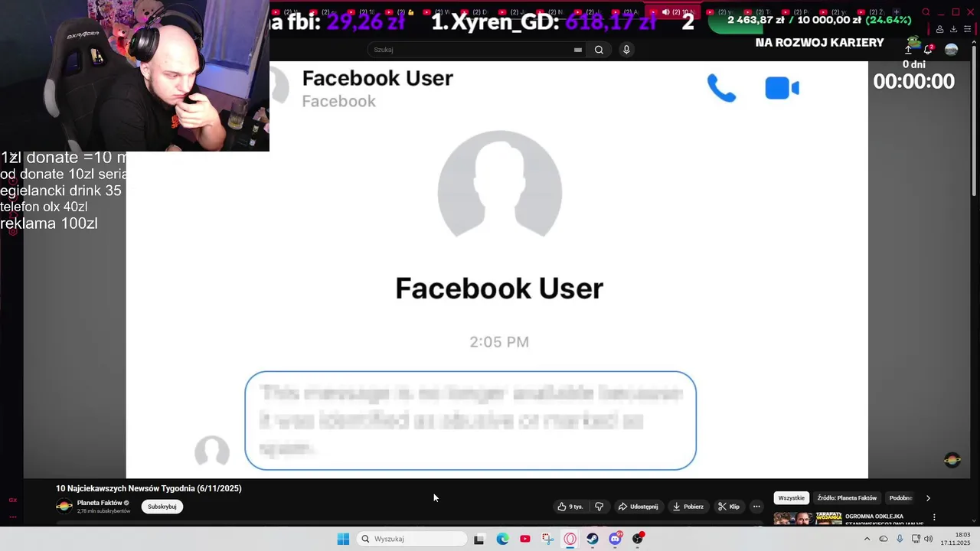Dislike the video with thumbs-down
Screen dimensions: 980x551
coord(599,507)
